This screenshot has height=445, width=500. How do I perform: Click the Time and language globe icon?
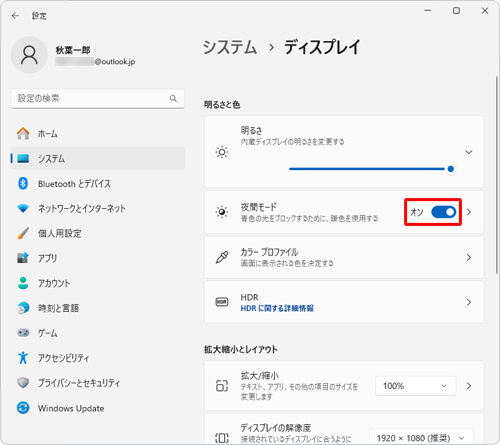point(23,308)
